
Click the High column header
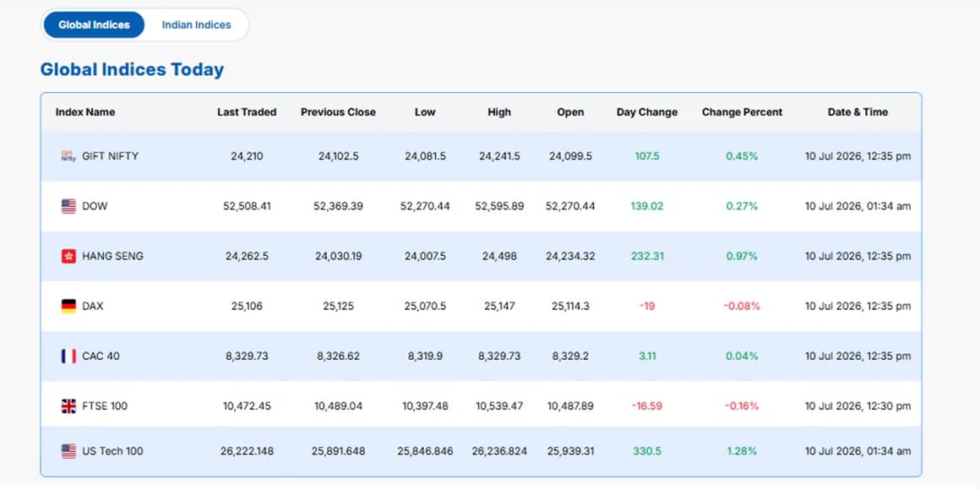point(499,112)
